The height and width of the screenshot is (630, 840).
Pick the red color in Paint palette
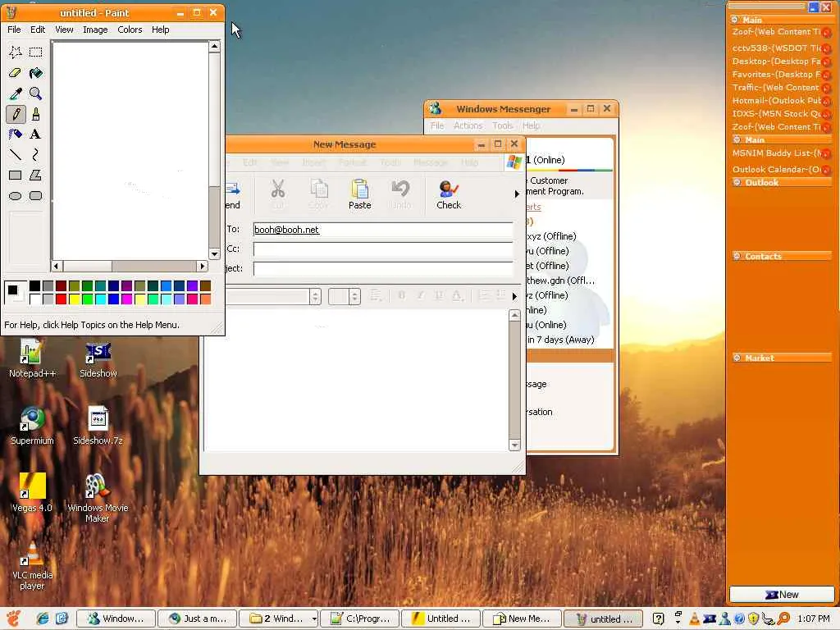[61, 299]
